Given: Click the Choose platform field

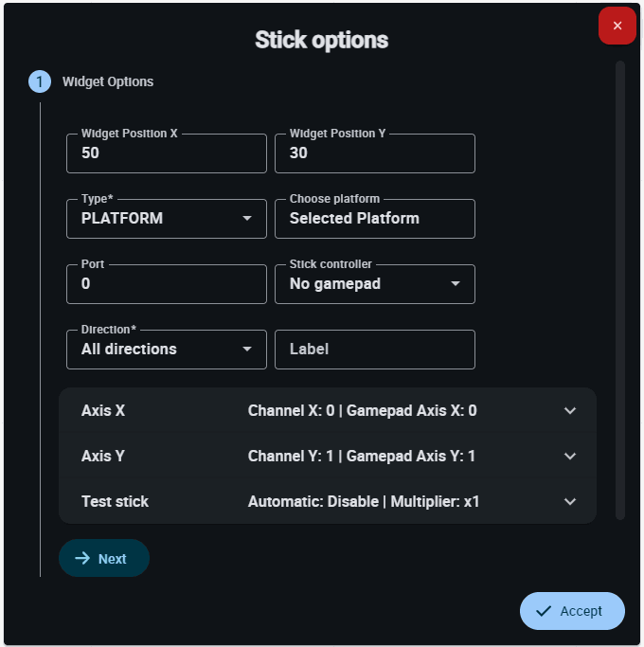Looking at the screenshot, I should (374, 219).
